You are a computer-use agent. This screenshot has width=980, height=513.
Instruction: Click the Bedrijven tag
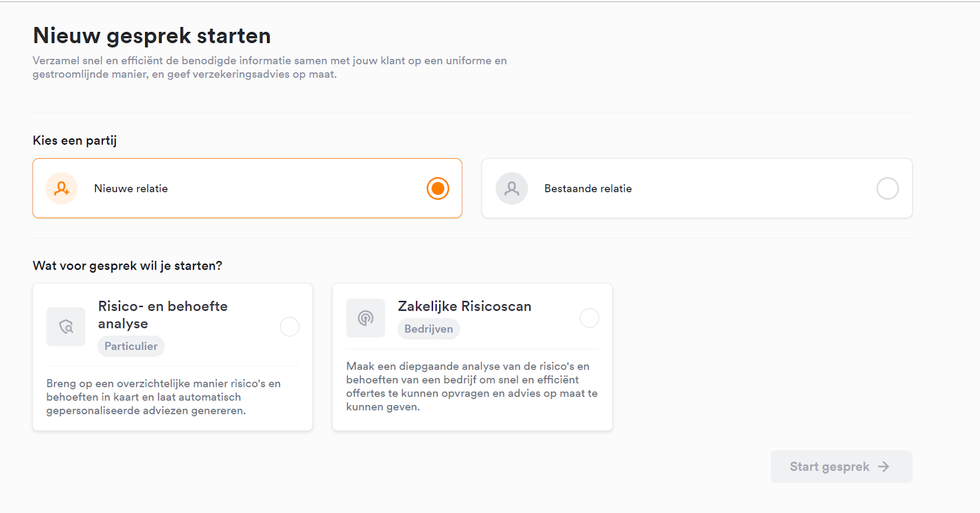click(429, 329)
